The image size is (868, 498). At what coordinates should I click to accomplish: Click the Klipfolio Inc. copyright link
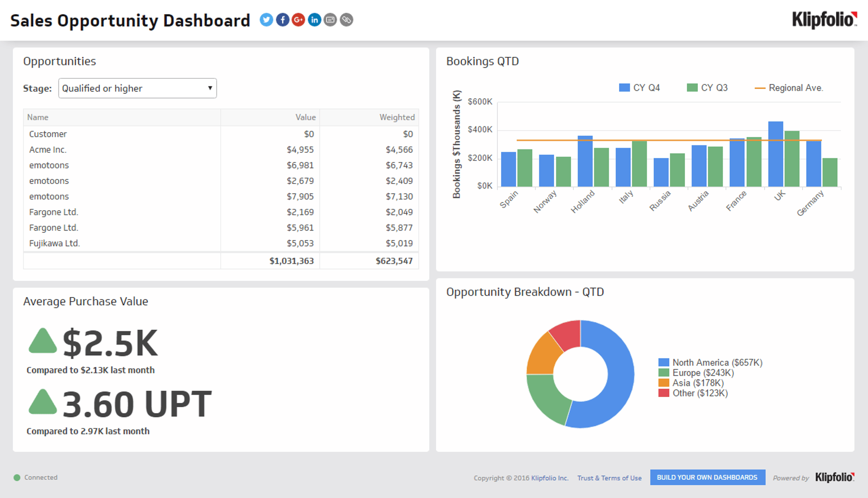click(549, 478)
